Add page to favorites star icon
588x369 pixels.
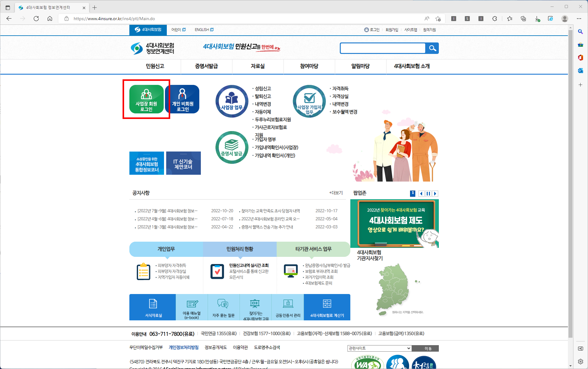[x=438, y=19]
